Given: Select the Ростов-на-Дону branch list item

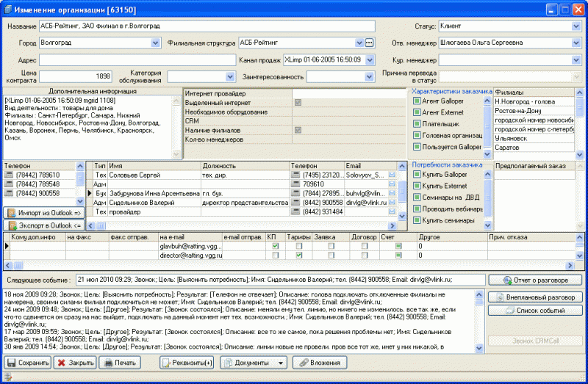Looking at the screenshot, I should (x=534, y=111).
